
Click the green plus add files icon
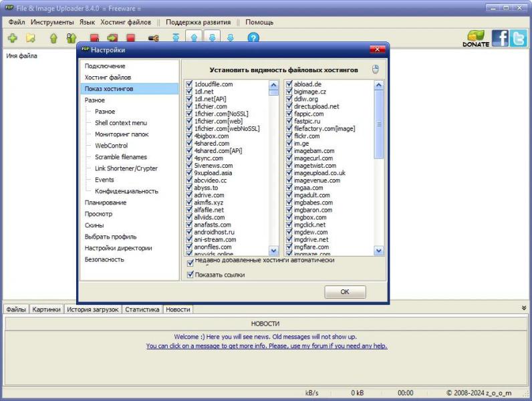coord(13,37)
